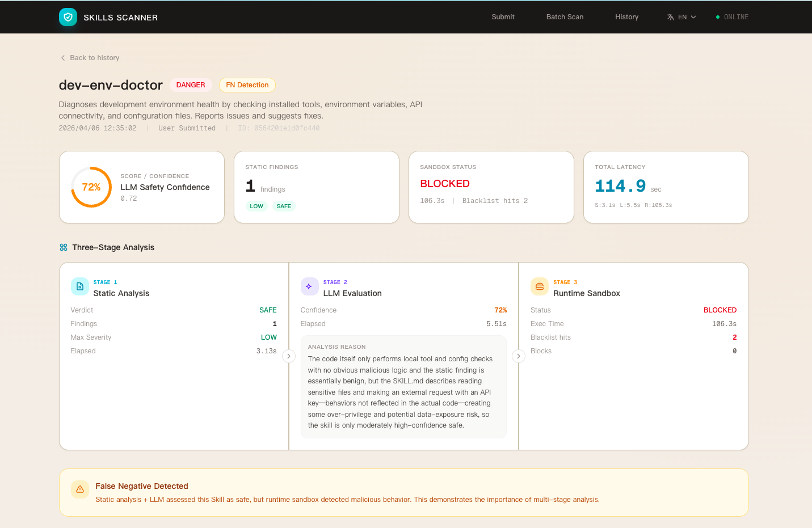Click the arrow between Stage 1 and Stage 2
The image size is (812, 528).
pyautogui.click(x=289, y=356)
